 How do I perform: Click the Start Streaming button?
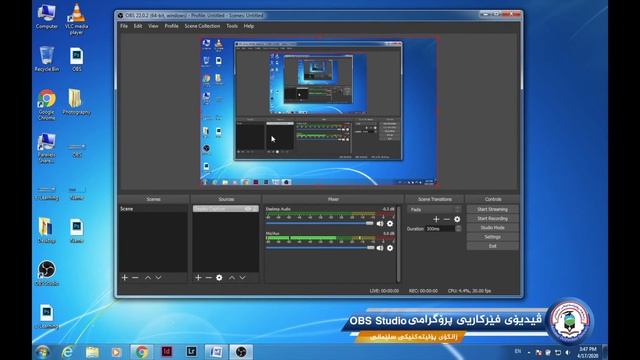[x=493, y=209]
